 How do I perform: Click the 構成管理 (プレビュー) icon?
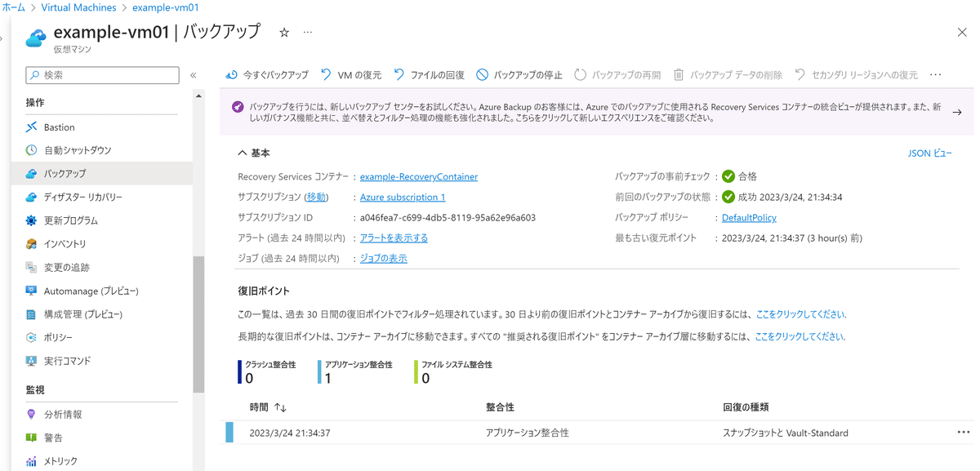[x=31, y=314]
